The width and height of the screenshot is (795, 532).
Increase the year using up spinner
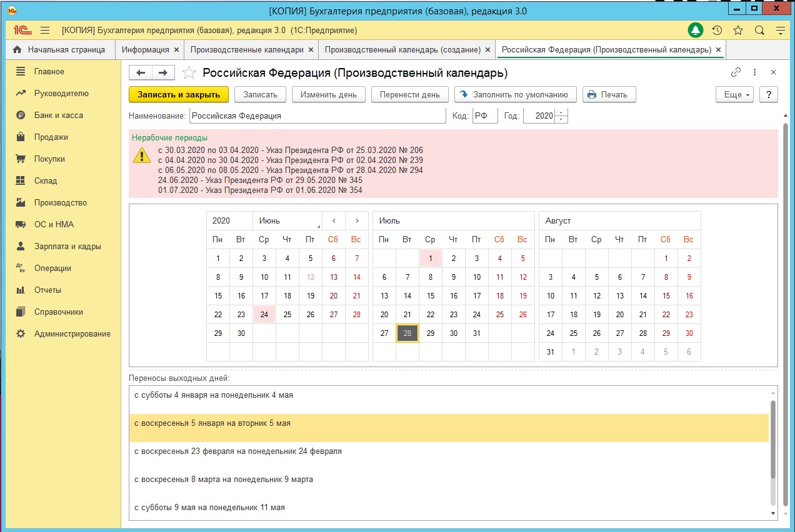coord(561,113)
